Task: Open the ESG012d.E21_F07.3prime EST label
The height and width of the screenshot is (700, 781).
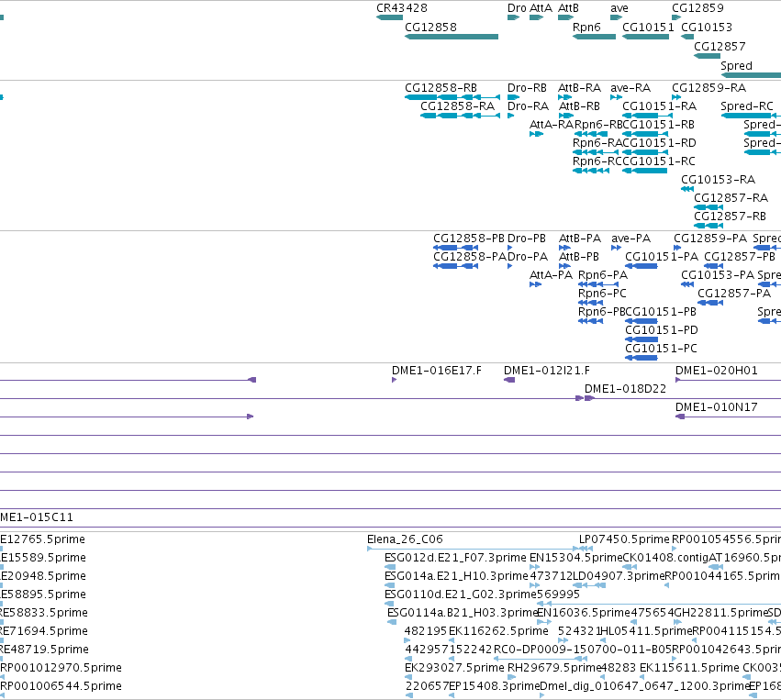Action: click(x=455, y=558)
